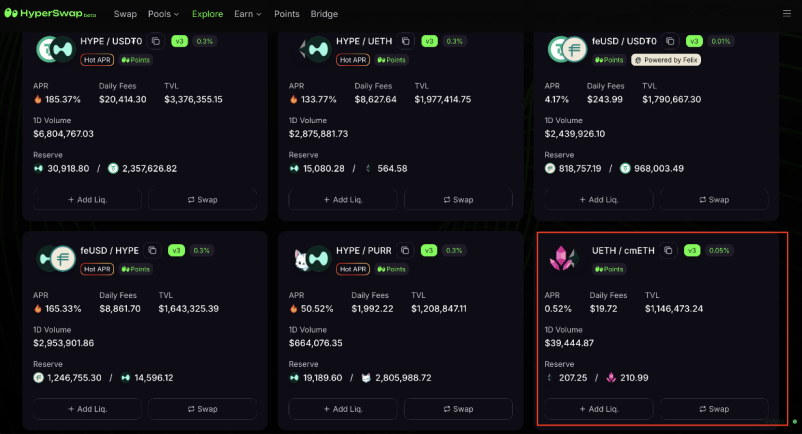Expand the Earn dropdown menu
Viewport: 802px width, 434px height.
pyautogui.click(x=248, y=14)
